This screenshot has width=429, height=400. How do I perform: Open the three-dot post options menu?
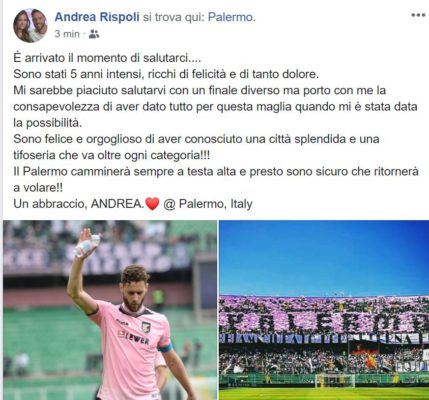(418, 15)
